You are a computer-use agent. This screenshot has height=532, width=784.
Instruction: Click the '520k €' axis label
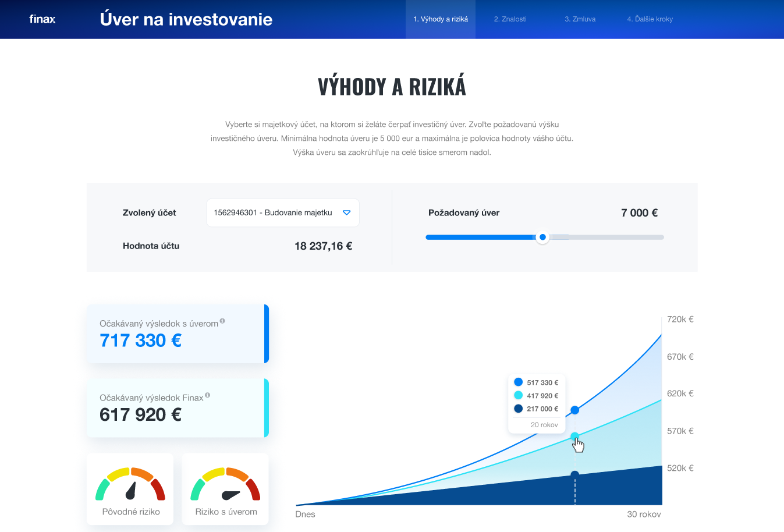click(x=680, y=468)
